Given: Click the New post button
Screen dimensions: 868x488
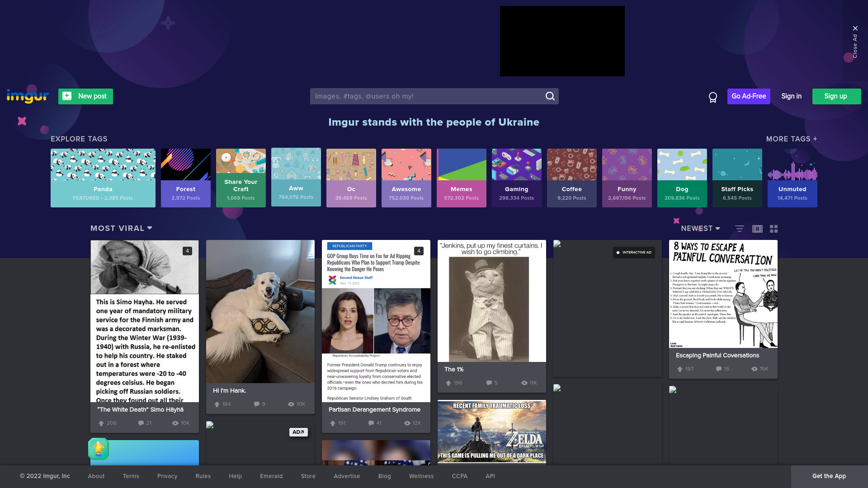Looking at the screenshot, I should (85, 96).
